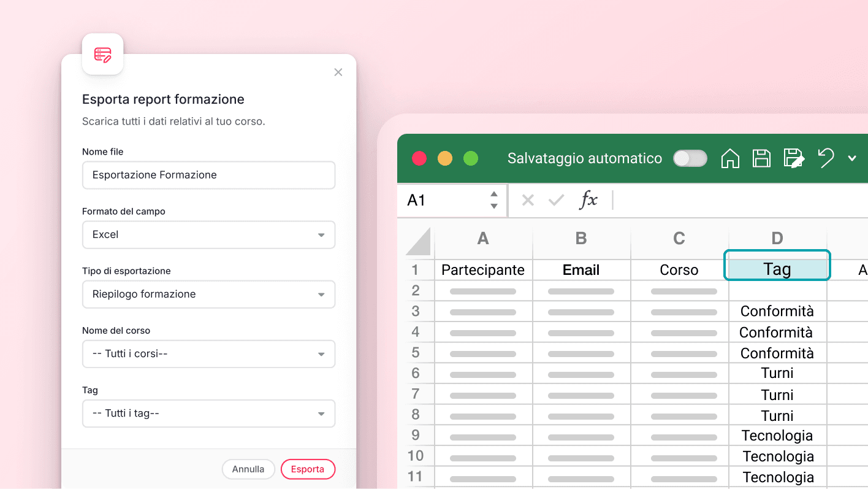Click the A1 name box

click(x=452, y=201)
